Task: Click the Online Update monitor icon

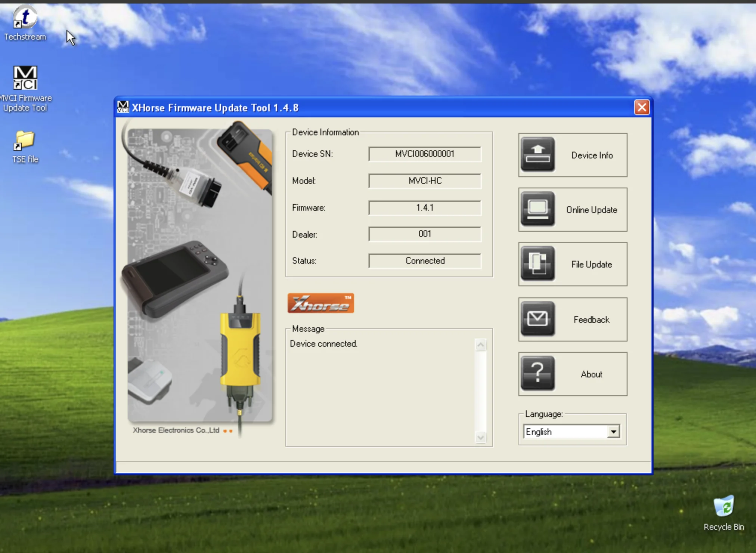Action: coord(537,209)
